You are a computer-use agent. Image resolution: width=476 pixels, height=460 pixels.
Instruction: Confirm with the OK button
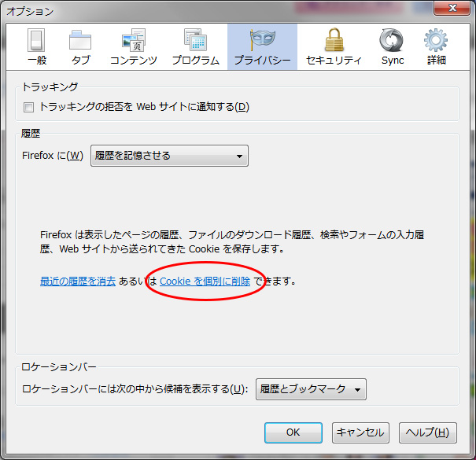point(293,432)
